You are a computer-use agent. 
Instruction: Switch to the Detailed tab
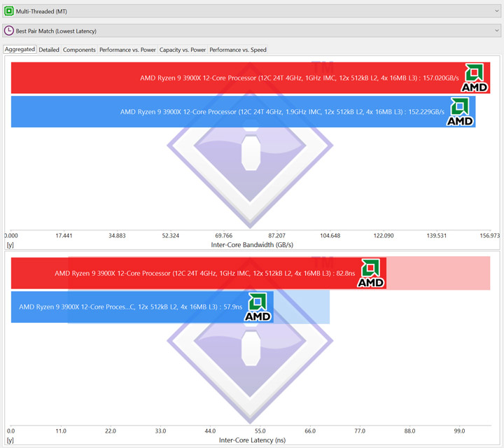[x=49, y=50]
